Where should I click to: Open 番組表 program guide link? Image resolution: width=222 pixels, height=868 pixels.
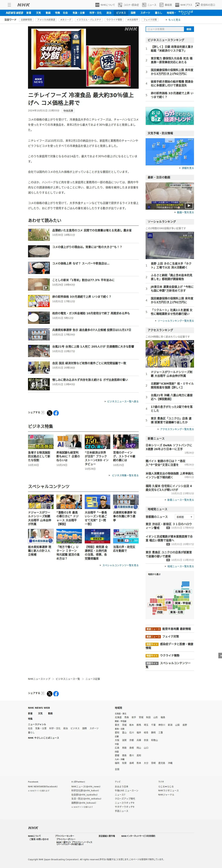165,5
